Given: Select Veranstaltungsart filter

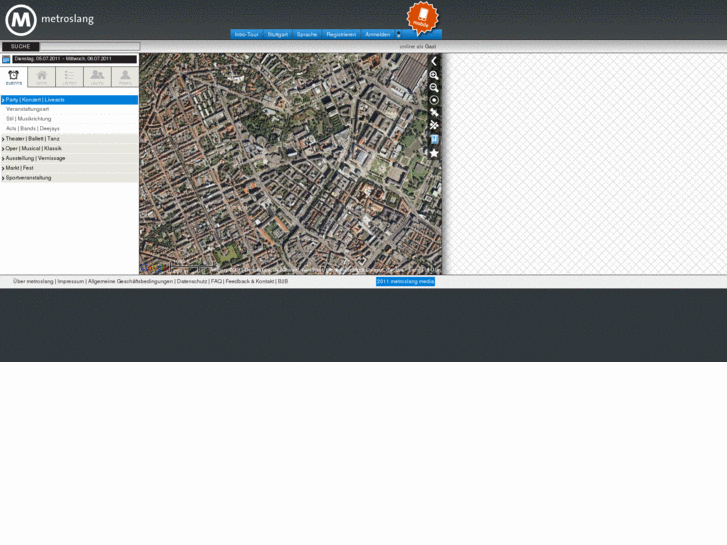Looking at the screenshot, I should [x=27, y=109].
